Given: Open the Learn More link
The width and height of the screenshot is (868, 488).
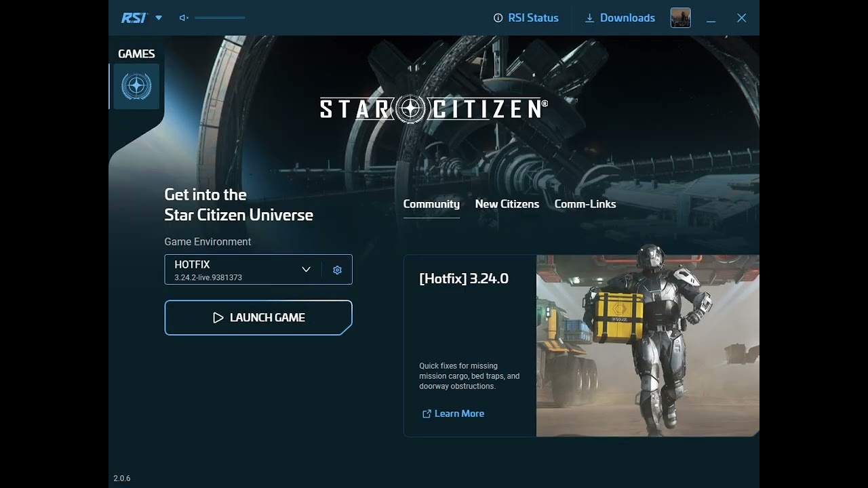Looking at the screenshot, I should [453, 413].
